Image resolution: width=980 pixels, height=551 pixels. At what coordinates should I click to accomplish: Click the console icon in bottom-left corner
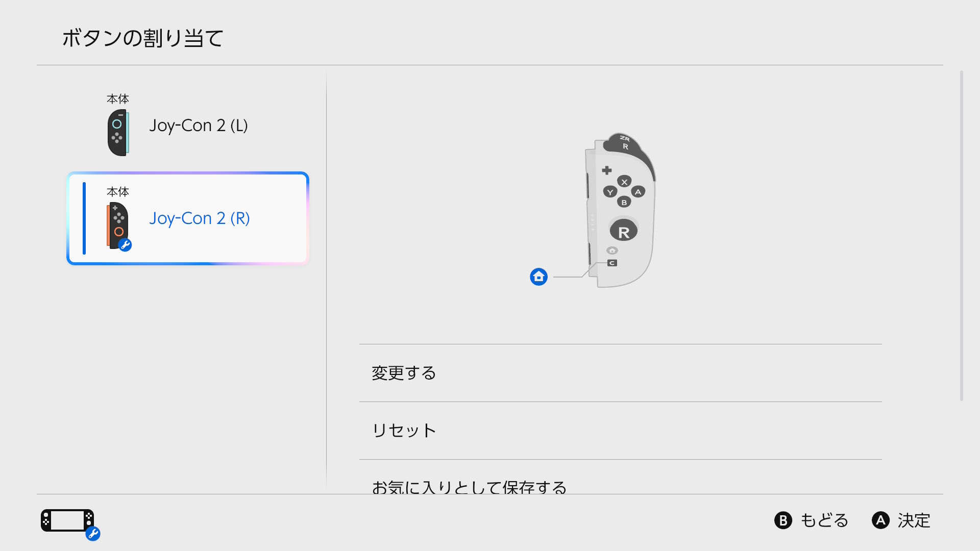tap(68, 521)
